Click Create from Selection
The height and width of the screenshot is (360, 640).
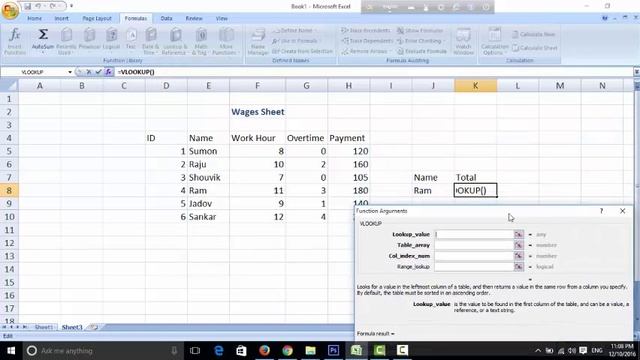click(x=302, y=51)
